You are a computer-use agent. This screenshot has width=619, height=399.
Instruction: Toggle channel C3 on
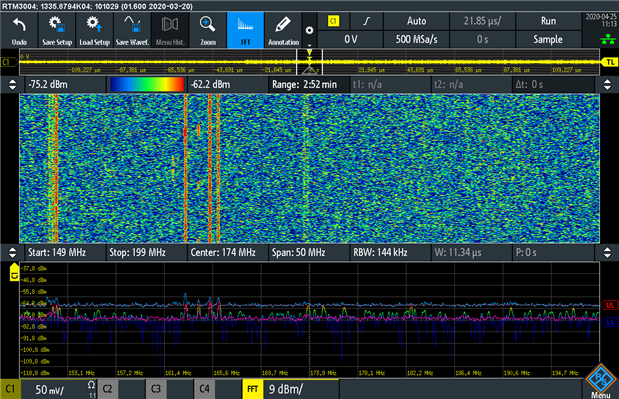pyautogui.click(x=156, y=389)
